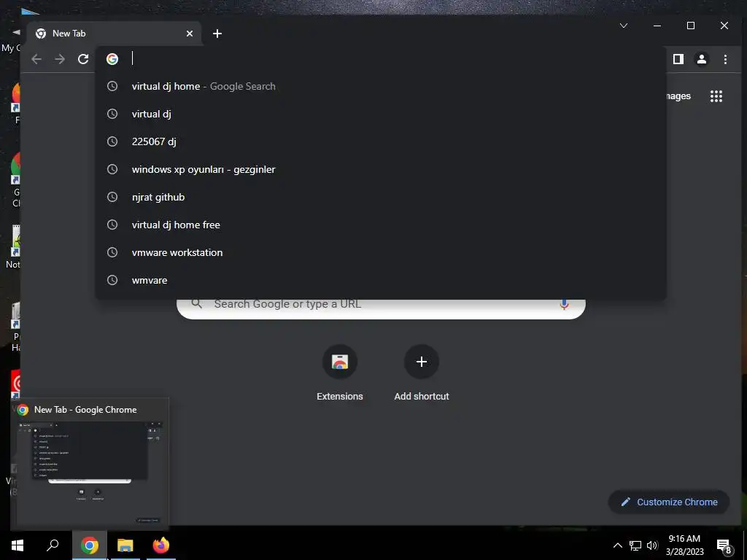The width and height of the screenshot is (747, 560).
Task: Start voice search with the microphone icon
Action: coord(564,305)
